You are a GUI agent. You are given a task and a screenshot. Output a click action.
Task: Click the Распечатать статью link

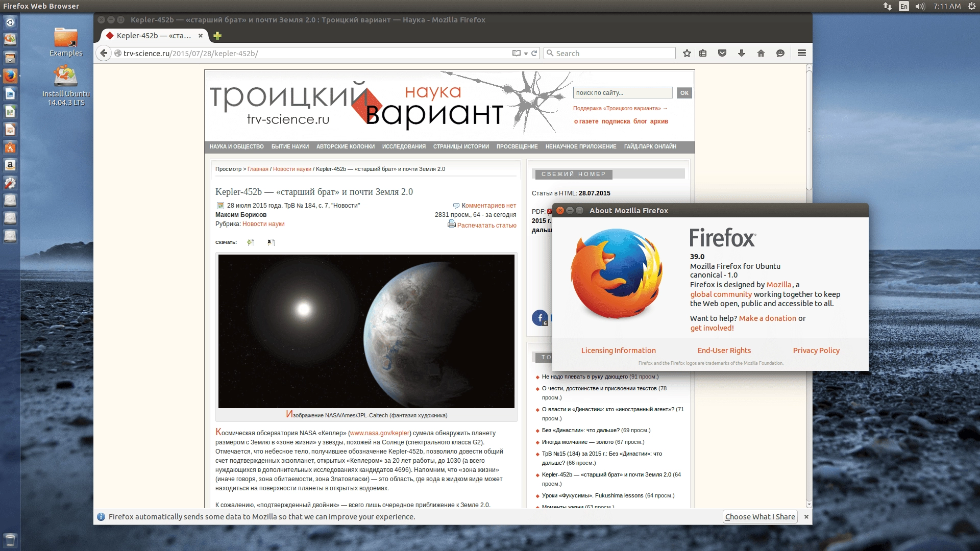(486, 226)
